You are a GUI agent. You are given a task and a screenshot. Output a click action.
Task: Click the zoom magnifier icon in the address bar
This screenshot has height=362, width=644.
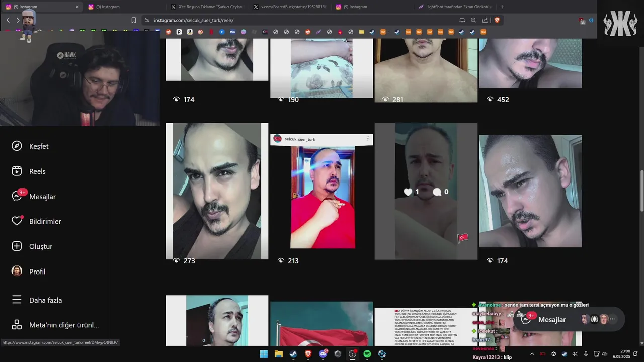tap(473, 20)
